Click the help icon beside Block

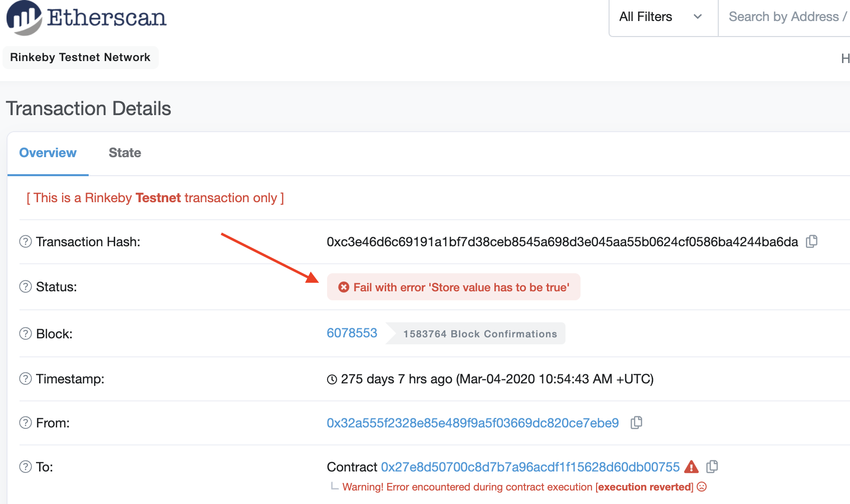point(25,333)
